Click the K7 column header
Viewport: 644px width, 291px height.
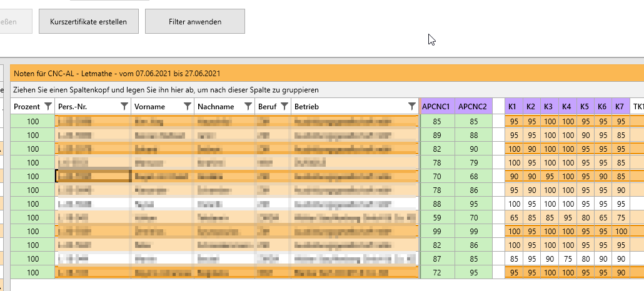[x=620, y=107]
